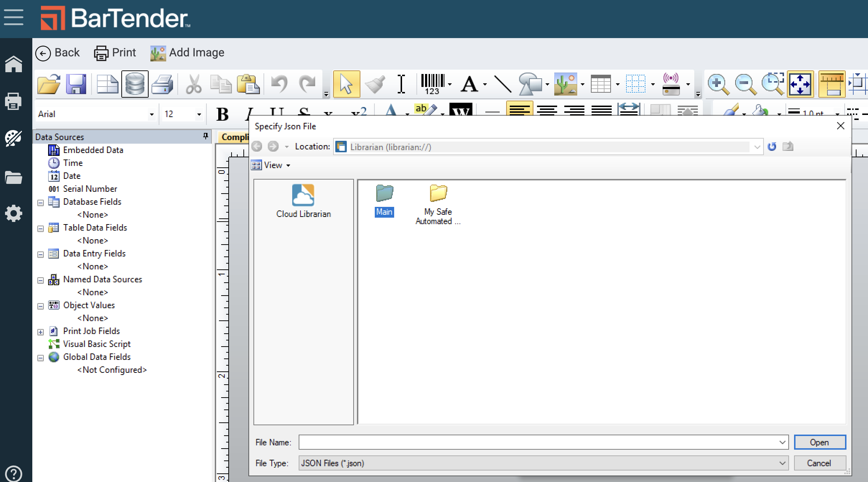This screenshot has height=482, width=868.
Task: Expand the Print Job Fields node
Action: click(x=41, y=332)
